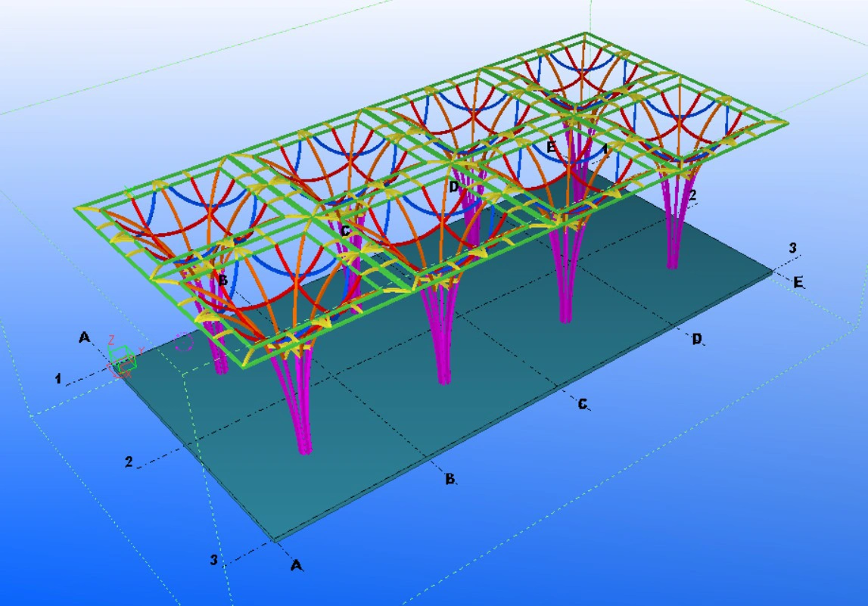Select grid label B below the slab's front edge

(x=450, y=479)
